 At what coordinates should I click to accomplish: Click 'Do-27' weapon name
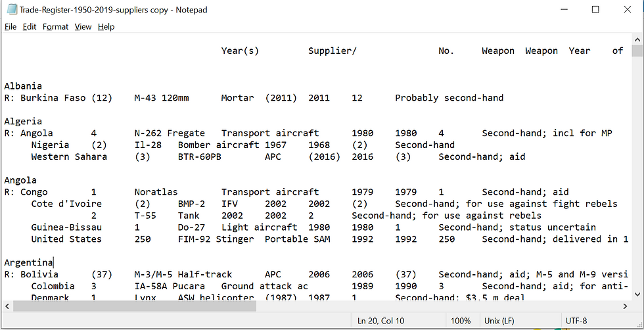point(191,227)
